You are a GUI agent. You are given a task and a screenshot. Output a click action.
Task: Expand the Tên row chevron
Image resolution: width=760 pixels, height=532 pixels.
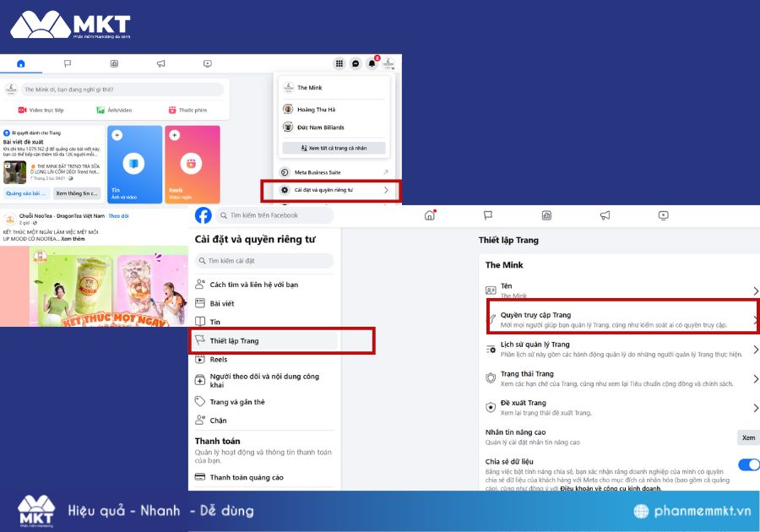[x=755, y=290]
